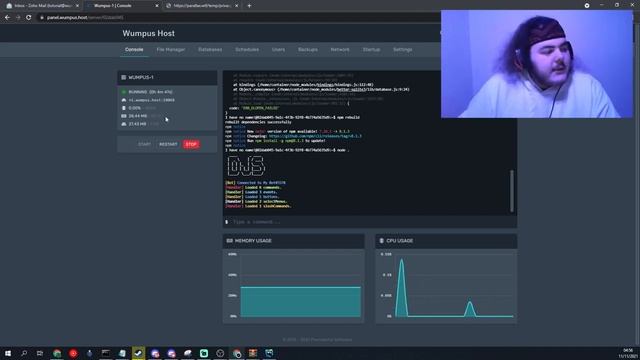This screenshot has height=360, width=640.
Task: Open the Windows Start menu
Action: coord(8,353)
